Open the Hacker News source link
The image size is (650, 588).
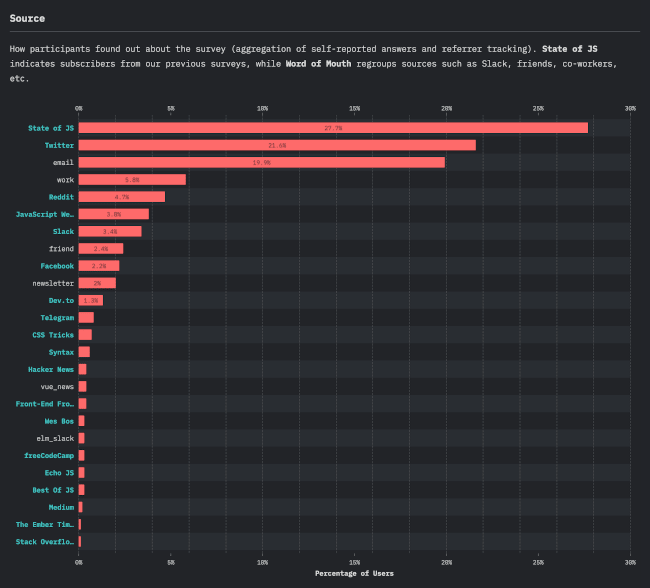51,369
